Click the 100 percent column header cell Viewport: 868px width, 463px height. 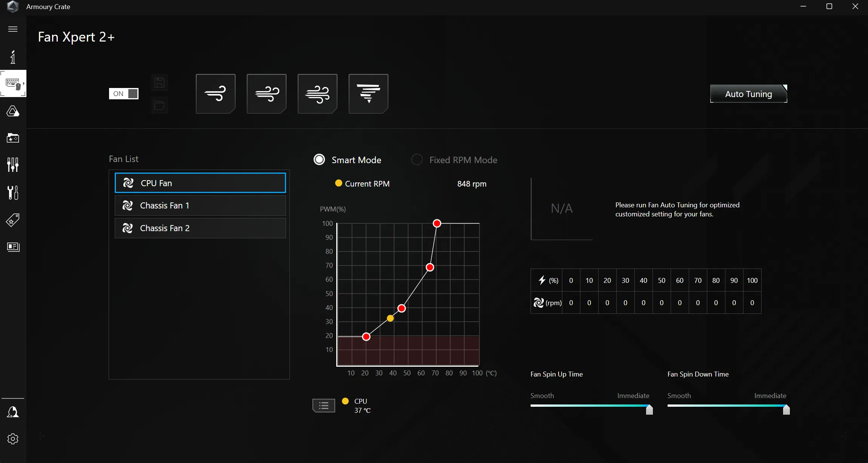pos(752,281)
